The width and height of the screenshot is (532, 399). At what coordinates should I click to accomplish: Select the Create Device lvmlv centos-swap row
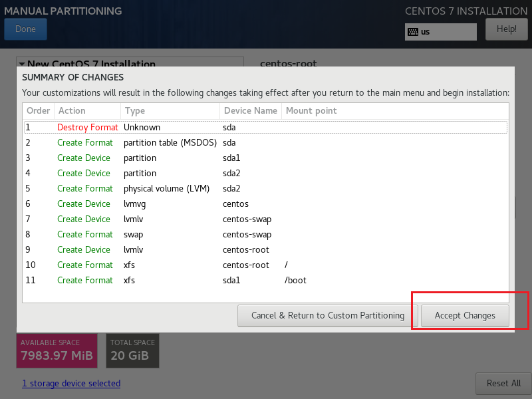click(265, 219)
